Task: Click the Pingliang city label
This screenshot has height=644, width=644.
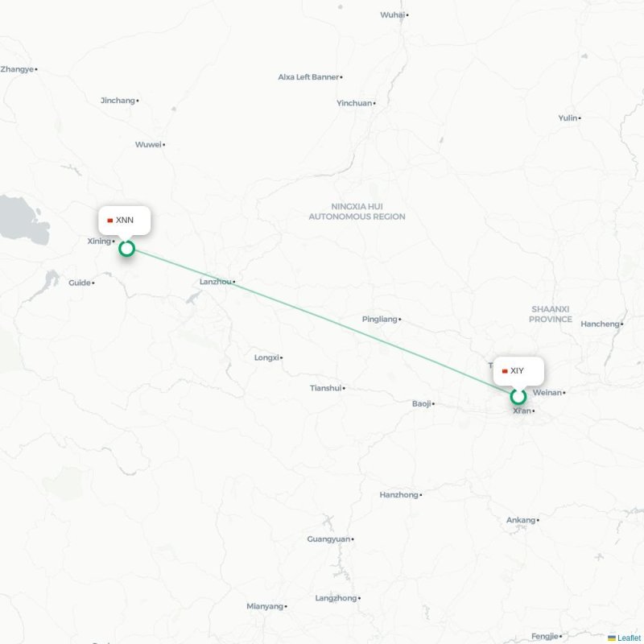Action: pyautogui.click(x=379, y=319)
